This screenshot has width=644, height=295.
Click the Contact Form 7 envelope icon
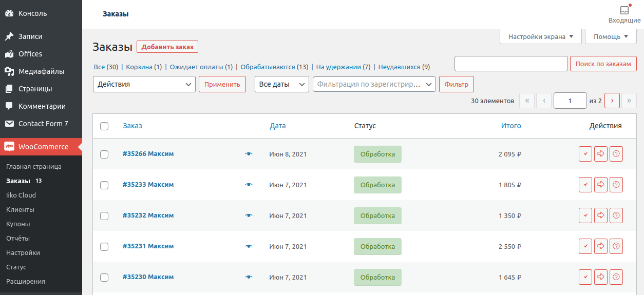click(9, 124)
